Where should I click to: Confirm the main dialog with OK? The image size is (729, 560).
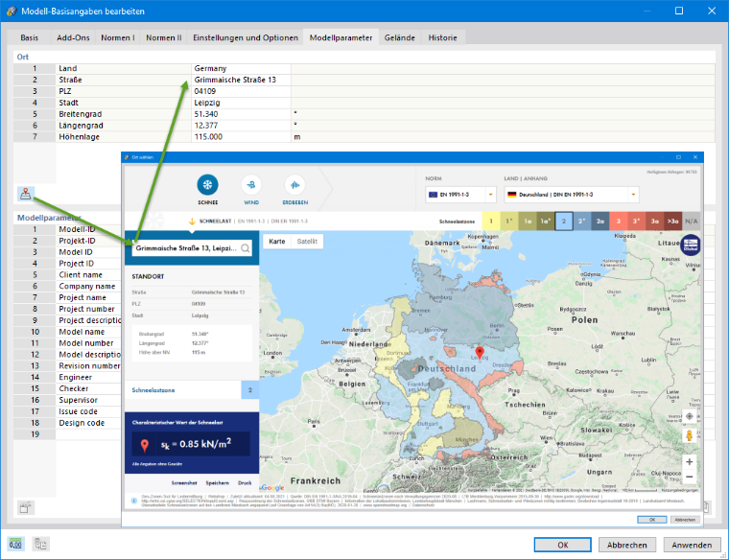562,545
